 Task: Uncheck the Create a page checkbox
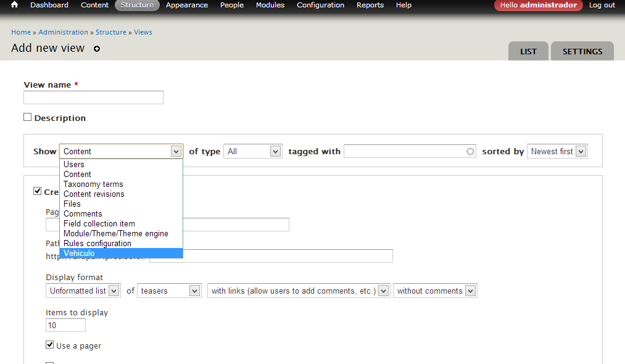(38, 191)
